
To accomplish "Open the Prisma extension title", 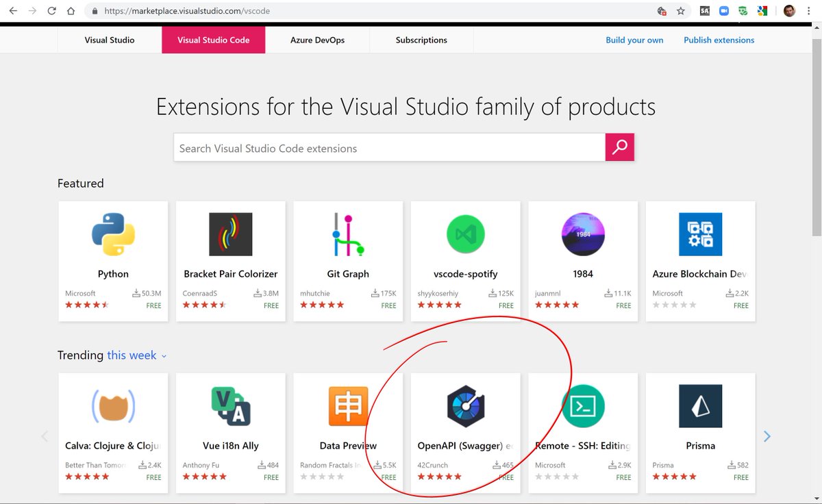I will (701, 446).
